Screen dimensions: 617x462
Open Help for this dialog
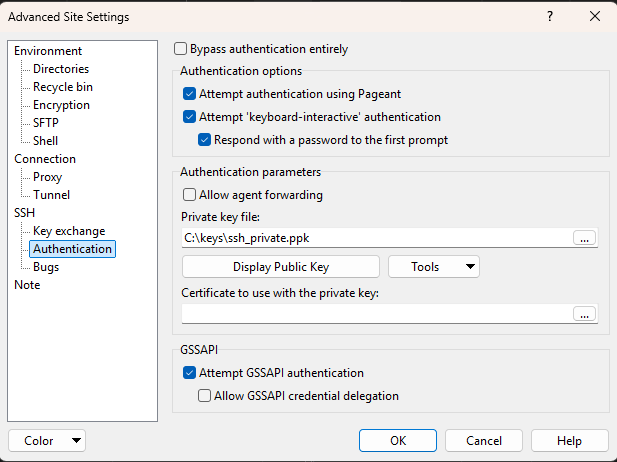pyautogui.click(x=569, y=440)
